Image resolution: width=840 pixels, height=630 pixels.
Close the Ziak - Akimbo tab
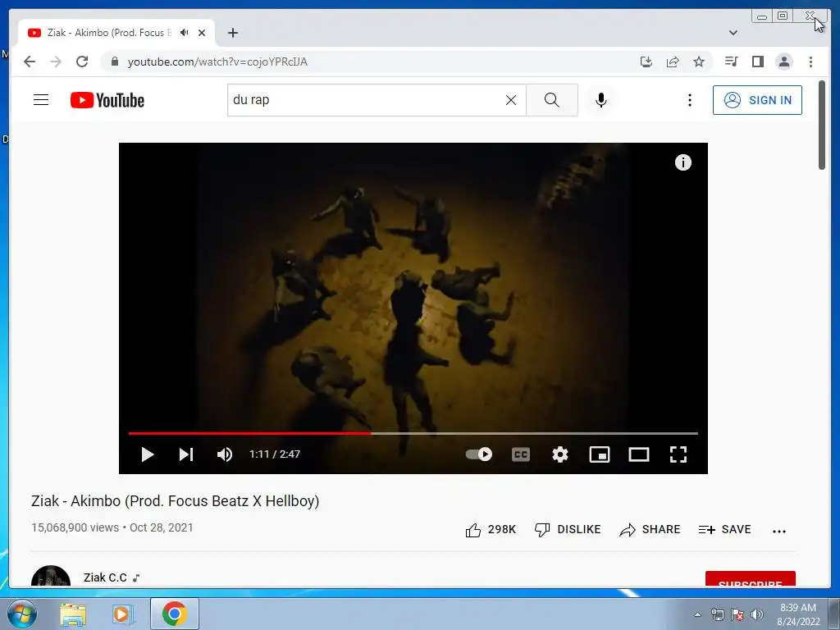point(202,33)
